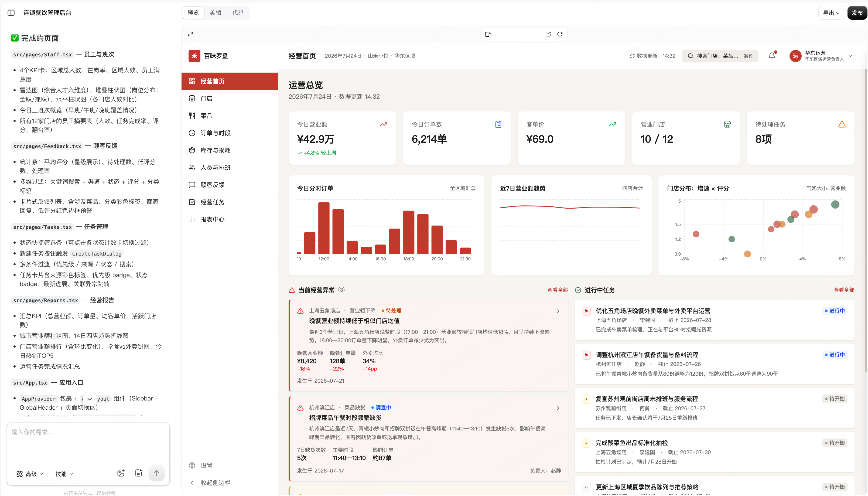Open 库存与损耗 in sidebar
Image resolution: width=868 pixels, height=496 pixels.
click(x=230, y=150)
